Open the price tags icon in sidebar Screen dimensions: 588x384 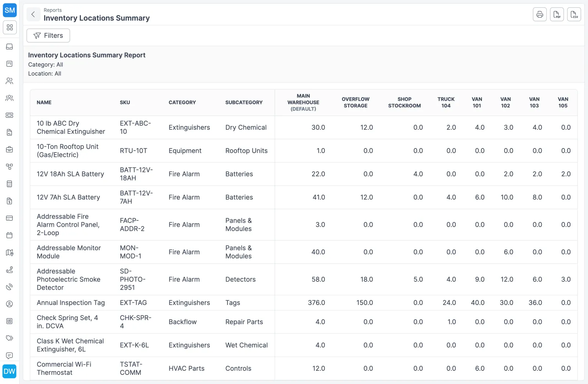[10, 338]
